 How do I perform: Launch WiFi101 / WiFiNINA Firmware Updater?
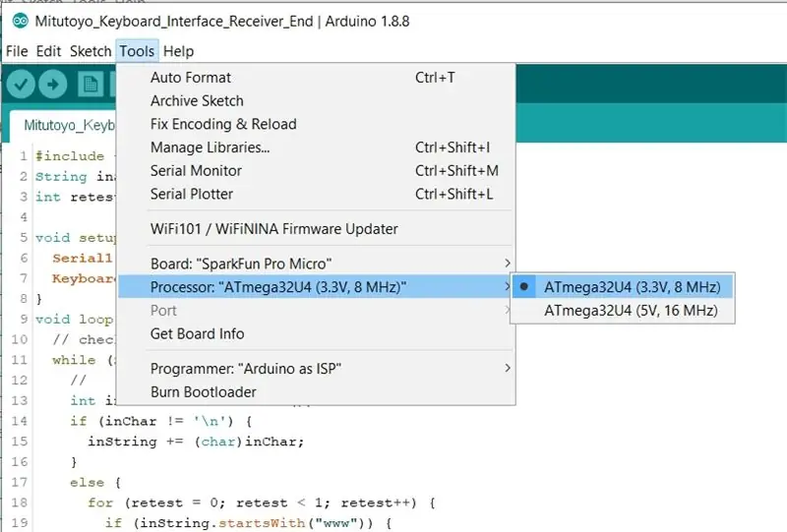point(316,229)
